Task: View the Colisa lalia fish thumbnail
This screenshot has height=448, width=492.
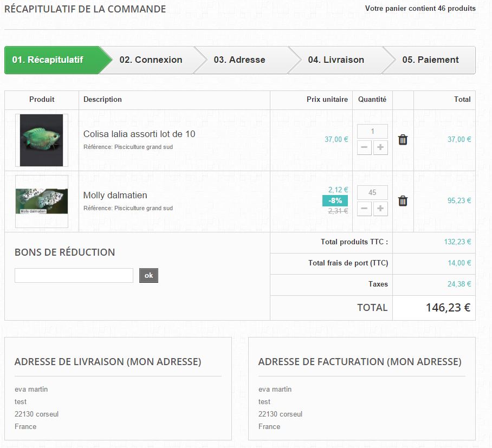Action: pos(42,140)
